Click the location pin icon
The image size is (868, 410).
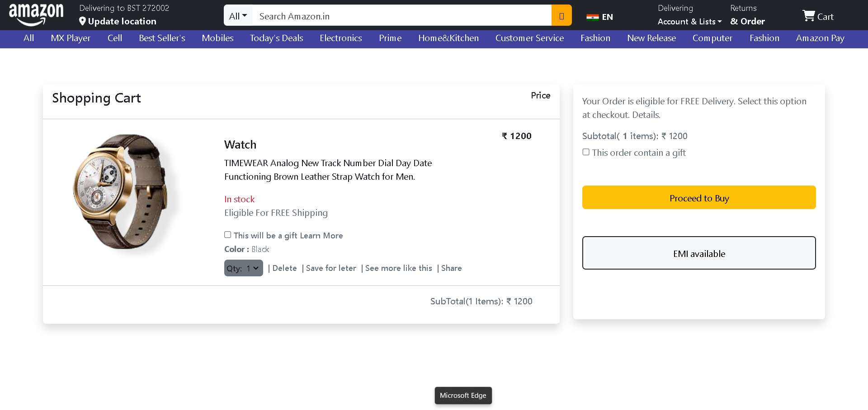(x=82, y=21)
